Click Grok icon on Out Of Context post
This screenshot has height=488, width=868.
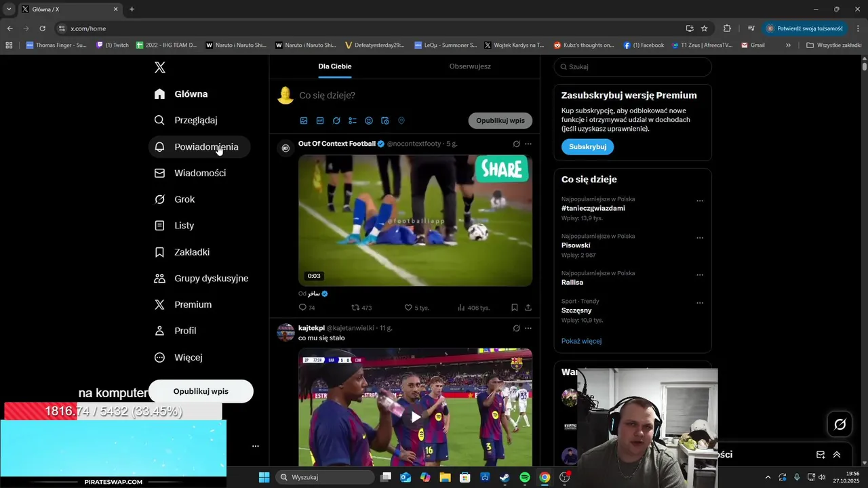pos(517,144)
